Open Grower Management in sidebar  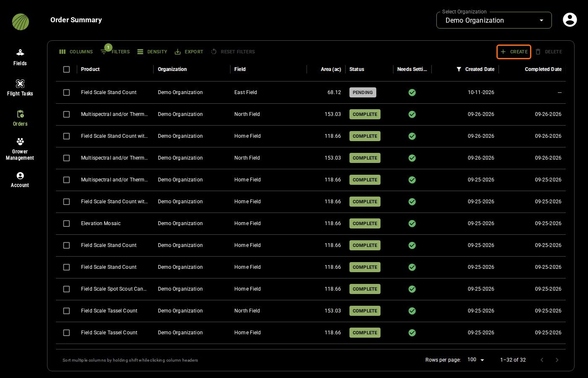click(20, 149)
